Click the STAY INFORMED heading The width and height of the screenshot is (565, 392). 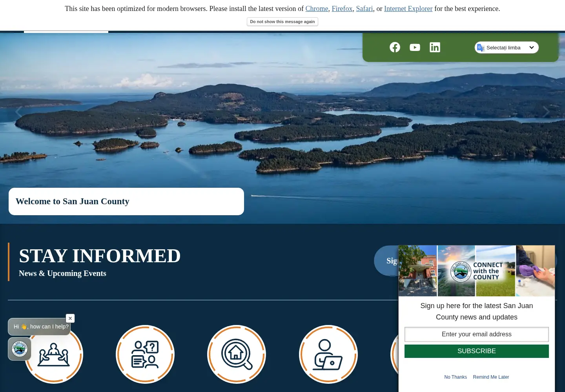coord(100,256)
